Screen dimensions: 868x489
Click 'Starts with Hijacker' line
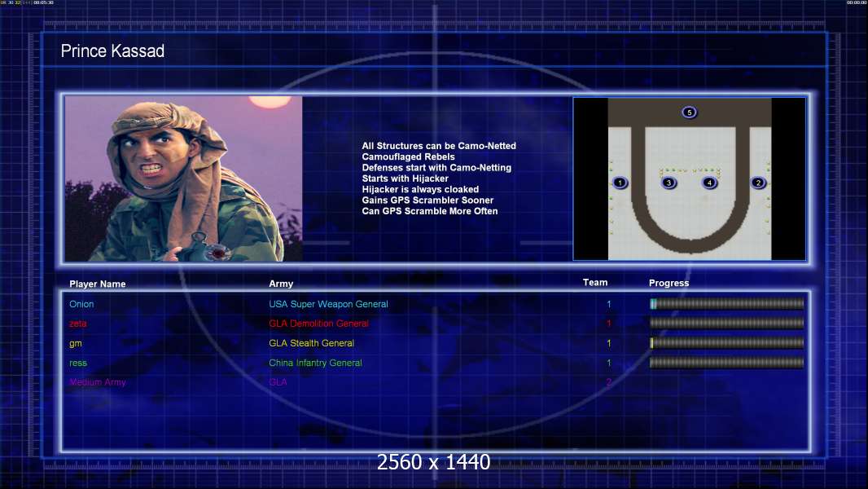tap(406, 178)
